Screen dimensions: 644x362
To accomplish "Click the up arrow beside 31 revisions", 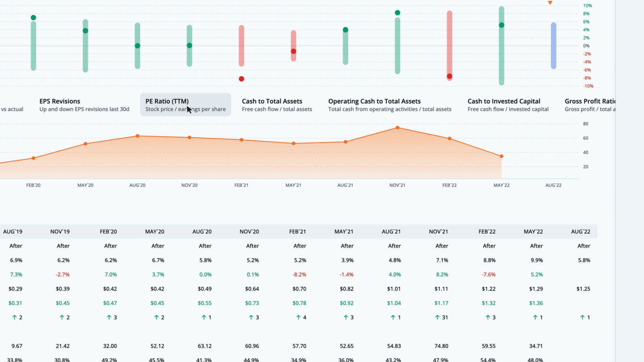I will coord(438,317).
